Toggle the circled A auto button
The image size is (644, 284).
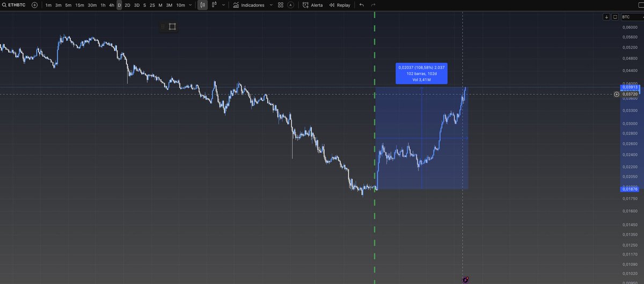coord(290,5)
